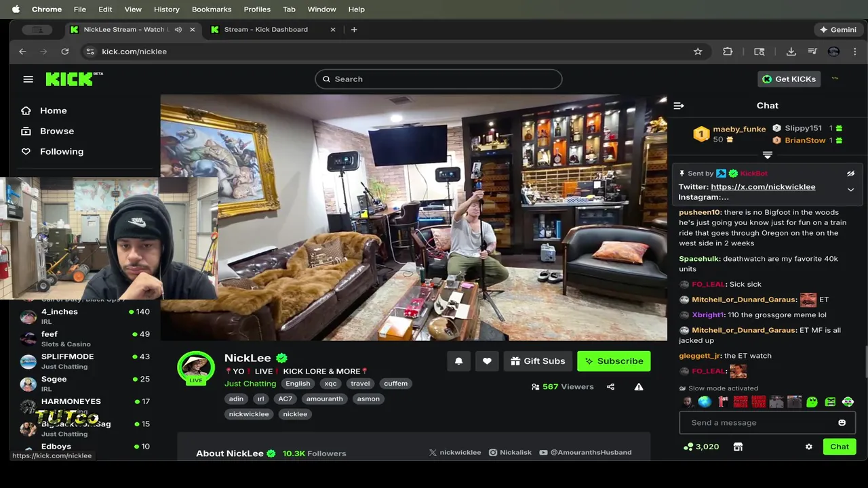This screenshot has width=868, height=488.
Task: Open the Nickalisk Instagram link
Action: (x=511, y=453)
